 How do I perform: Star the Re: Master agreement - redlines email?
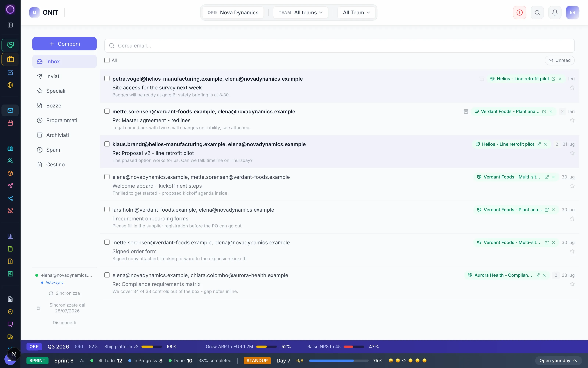[572, 121]
